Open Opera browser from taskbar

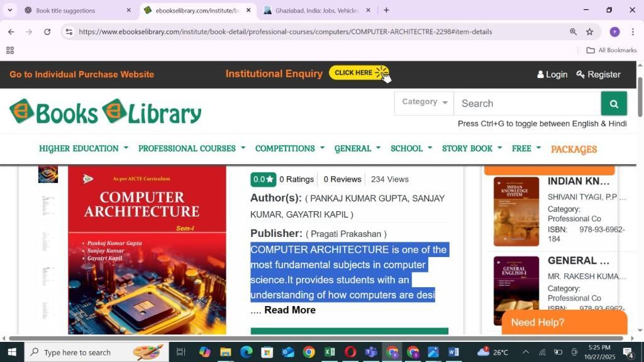tap(350, 352)
